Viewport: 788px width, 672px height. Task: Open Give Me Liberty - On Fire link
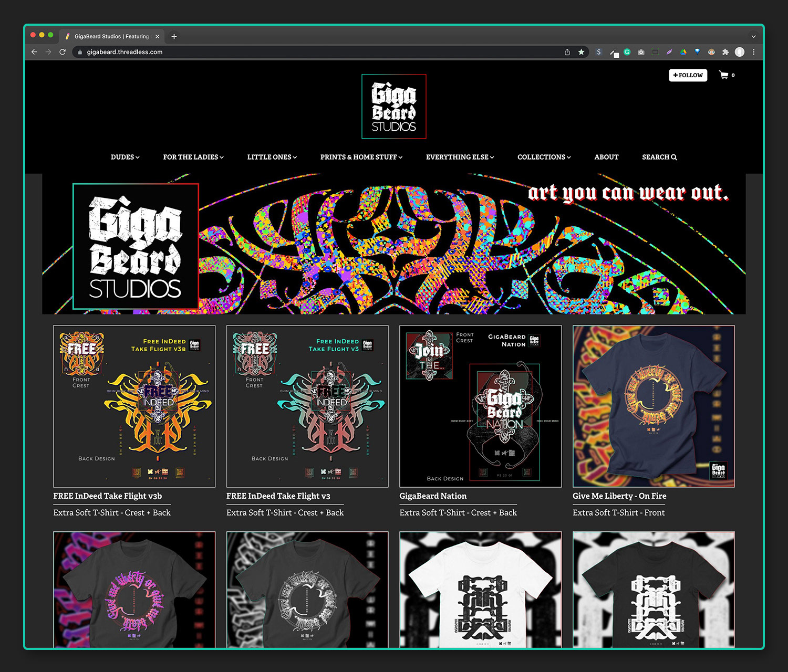pos(619,496)
